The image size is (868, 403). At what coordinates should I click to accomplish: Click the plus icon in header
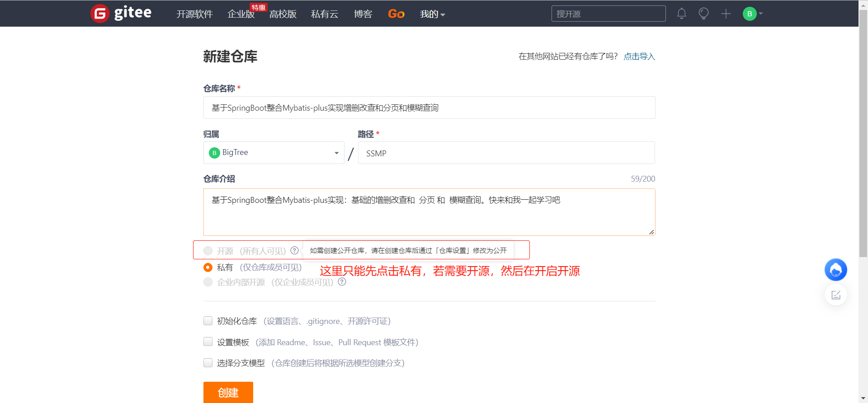(x=726, y=14)
